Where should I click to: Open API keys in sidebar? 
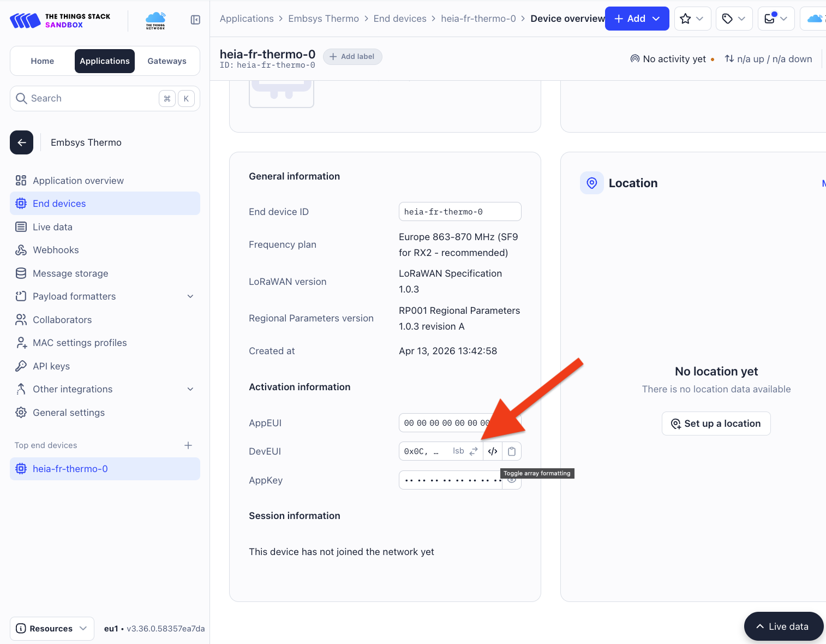tap(51, 366)
